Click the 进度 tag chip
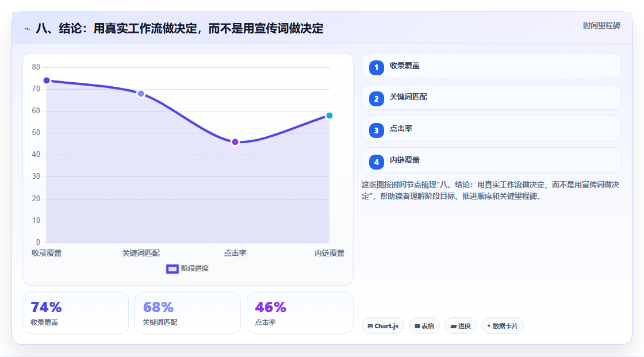The width and height of the screenshot is (644, 357). pos(461,326)
